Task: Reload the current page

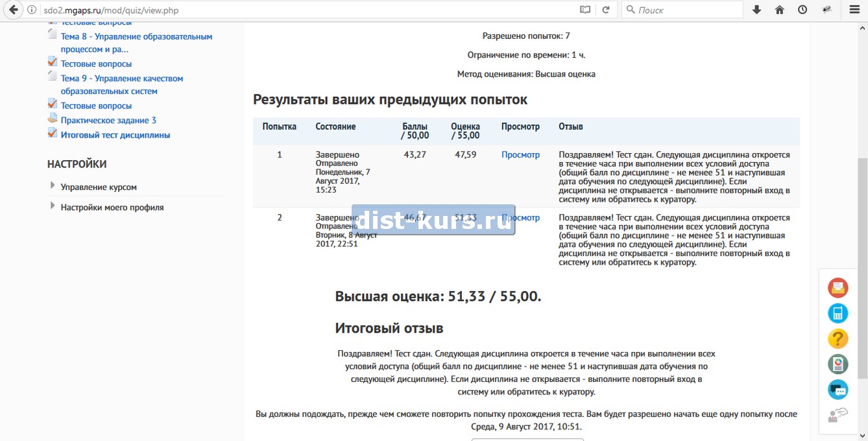Action: pyautogui.click(x=606, y=10)
